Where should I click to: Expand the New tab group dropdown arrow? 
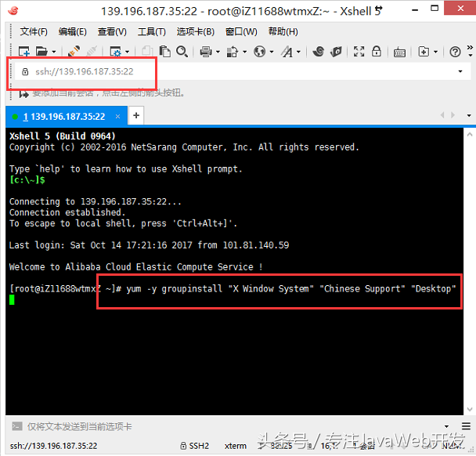click(x=435, y=52)
